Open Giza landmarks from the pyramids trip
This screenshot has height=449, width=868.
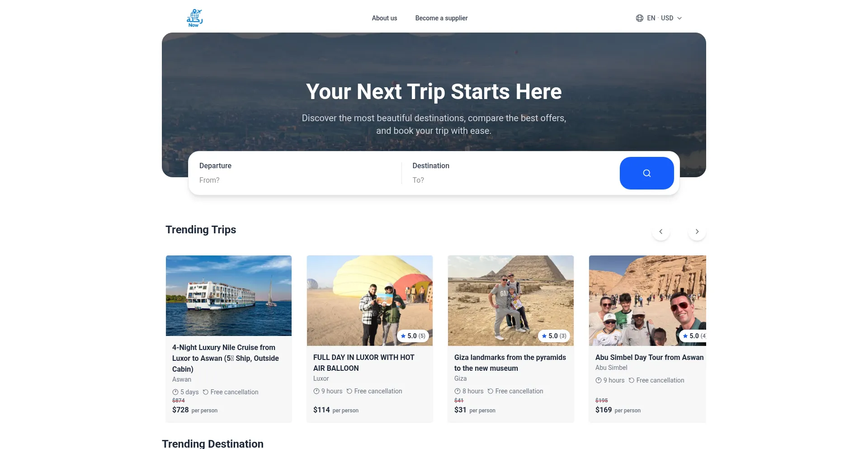pos(510,363)
